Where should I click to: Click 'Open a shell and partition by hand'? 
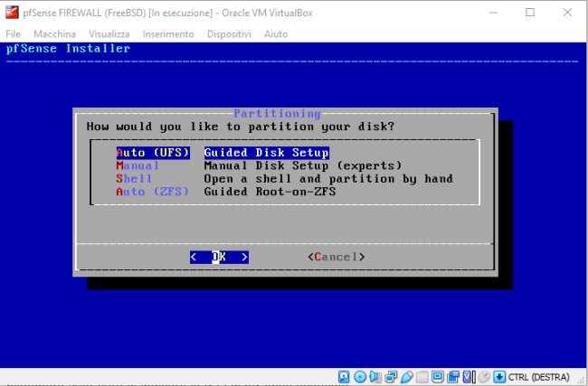[328, 179]
